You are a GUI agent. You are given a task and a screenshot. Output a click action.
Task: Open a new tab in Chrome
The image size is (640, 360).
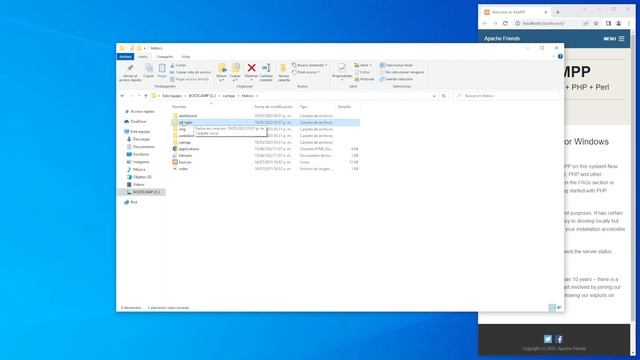pos(558,12)
